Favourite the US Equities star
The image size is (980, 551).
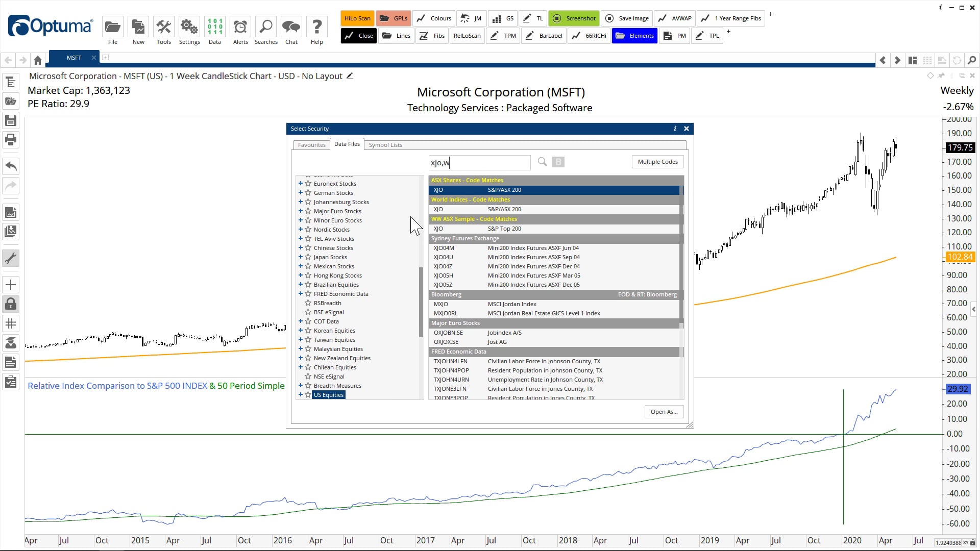point(308,395)
